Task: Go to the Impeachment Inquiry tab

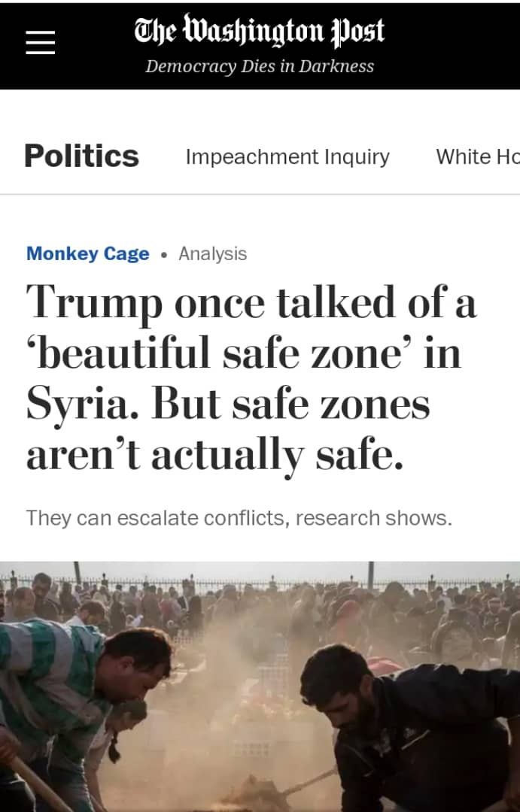Action: (287, 156)
